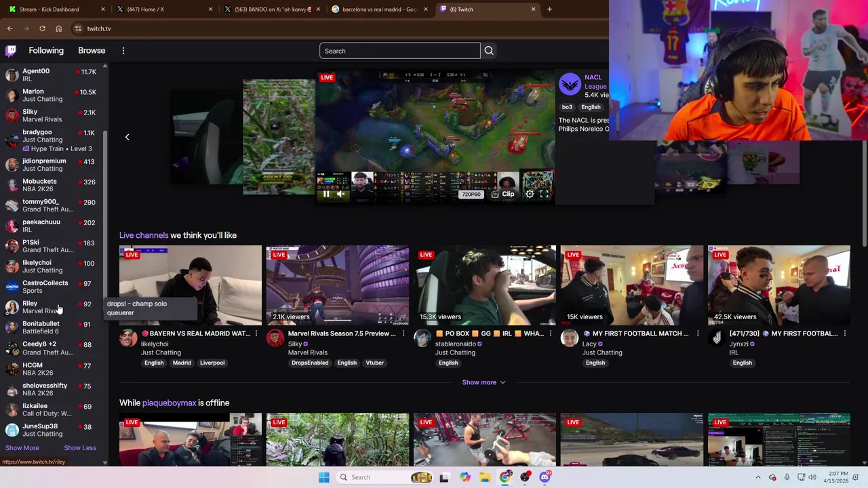Click Lacy's channel avatar
Viewport: 868px width, 488px height.
(570, 338)
